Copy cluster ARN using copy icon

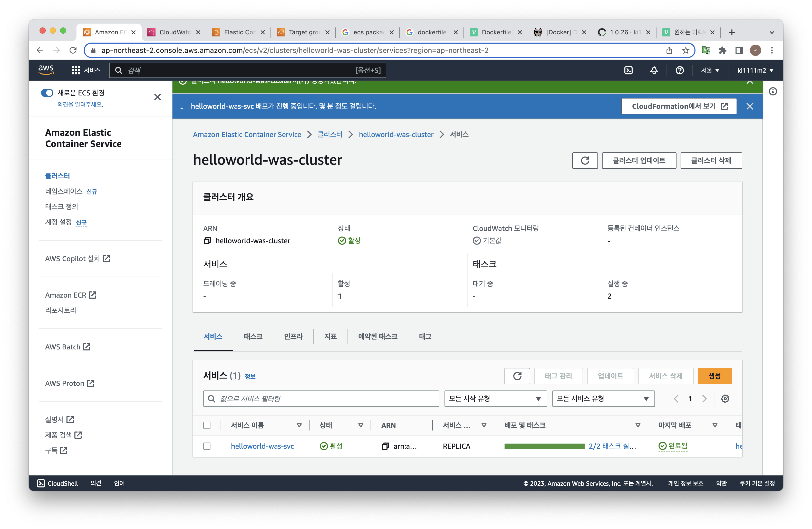(207, 241)
